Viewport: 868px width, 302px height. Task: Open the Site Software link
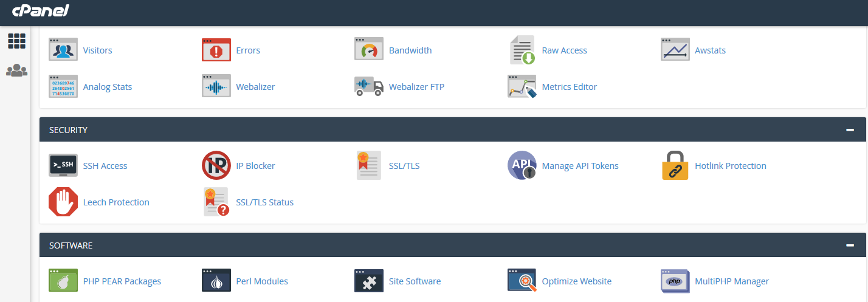coord(415,281)
